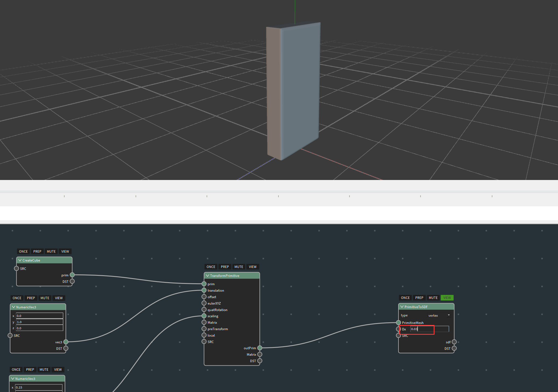558x392 pixels.
Task: Click TransformPrimitive local input socket
Action: pos(204,335)
